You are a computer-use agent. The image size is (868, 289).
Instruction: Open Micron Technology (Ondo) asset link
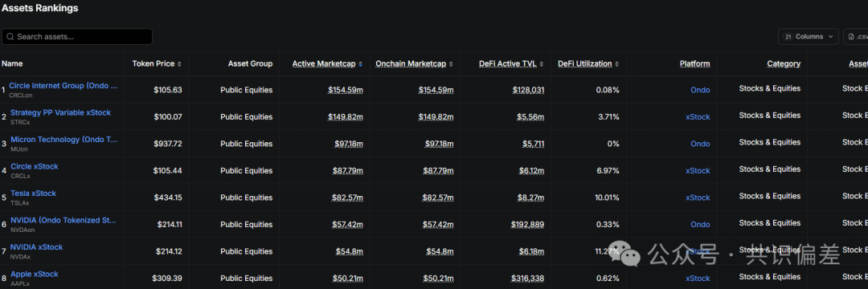click(64, 139)
